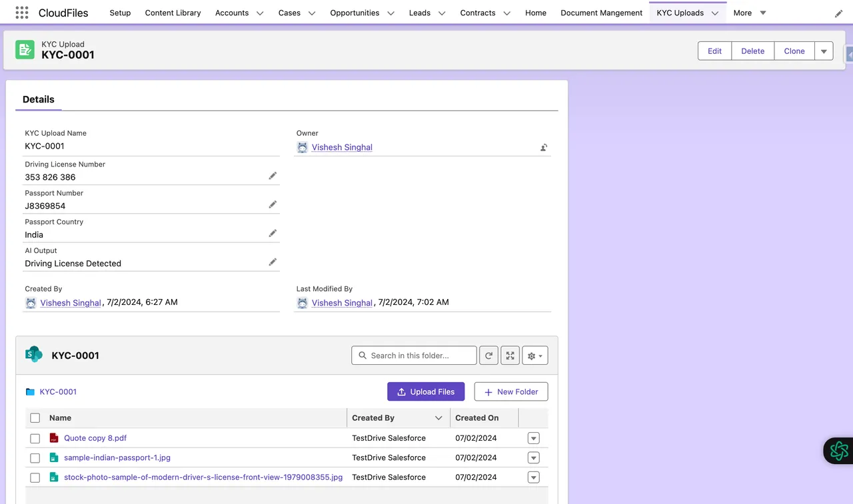Expand folder view to fullscreen
The image size is (853, 504).
click(510, 355)
